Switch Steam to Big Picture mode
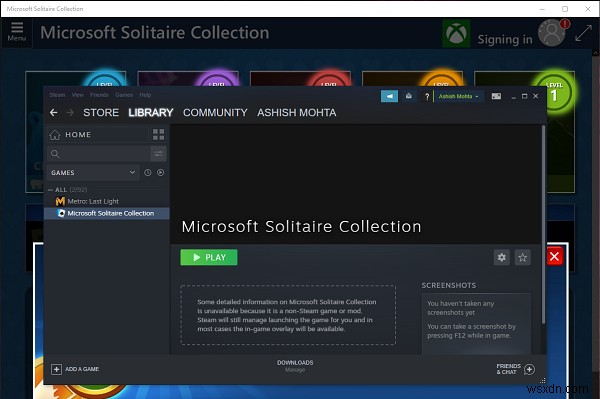Image resolution: width=600 pixels, height=399 pixels. [496, 96]
